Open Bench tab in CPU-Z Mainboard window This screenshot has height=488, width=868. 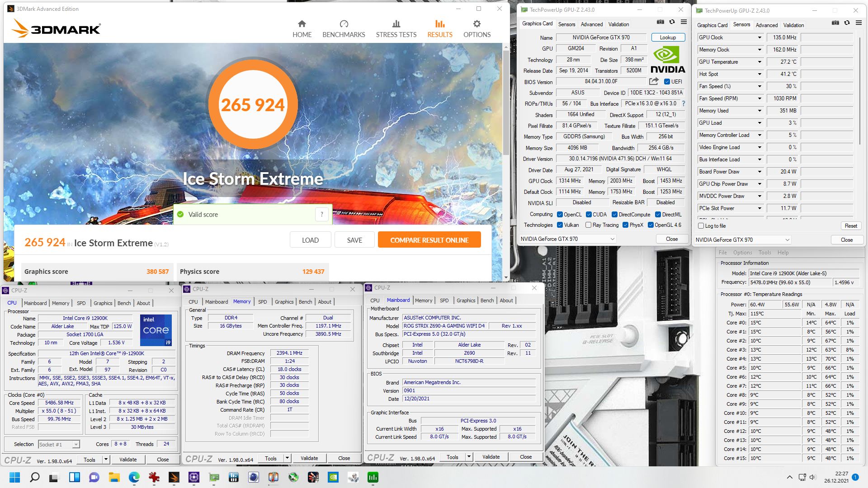pos(487,300)
